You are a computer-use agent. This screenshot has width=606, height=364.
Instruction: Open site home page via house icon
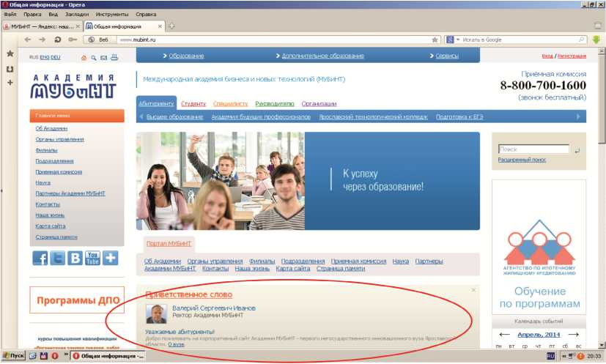pos(84,58)
